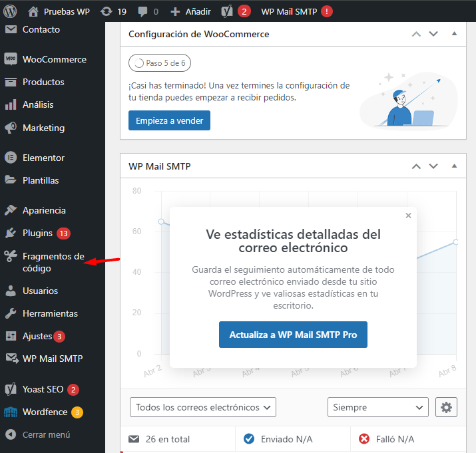Open the Usuarios menu
This screenshot has height=453, width=476.
40,291
